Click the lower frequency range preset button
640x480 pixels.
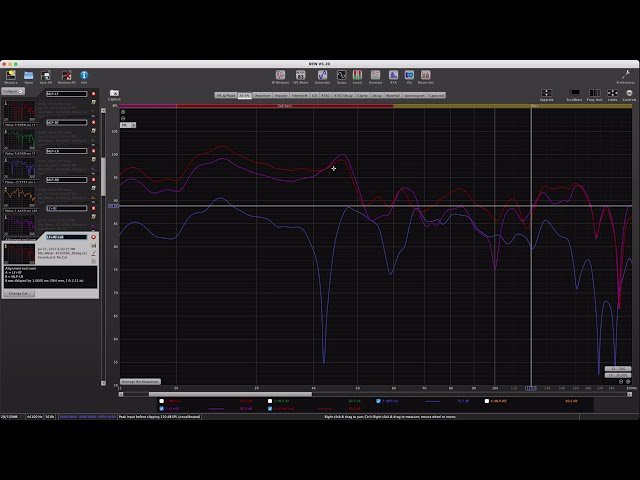tap(618, 375)
